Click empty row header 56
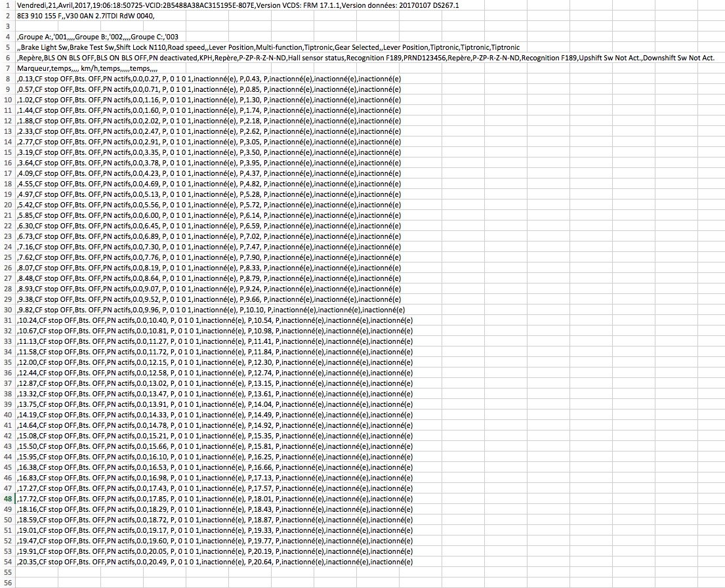This screenshot has height=588, width=725. [7, 583]
